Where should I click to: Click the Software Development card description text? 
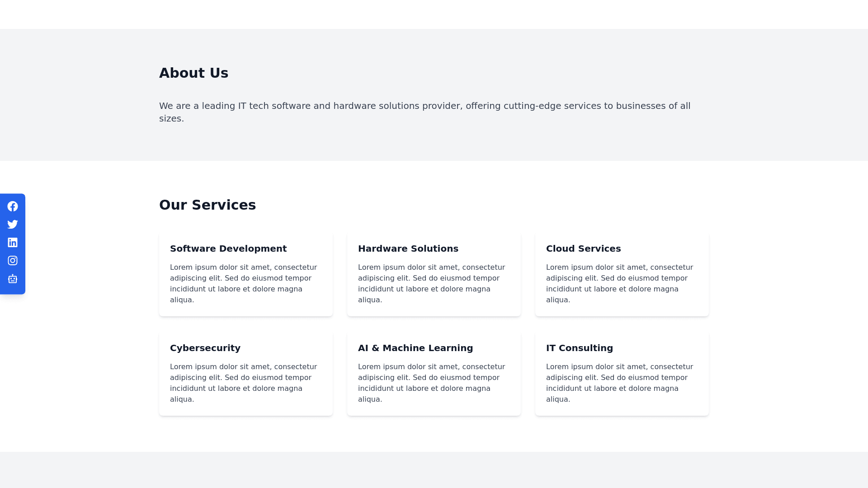(x=243, y=283)
